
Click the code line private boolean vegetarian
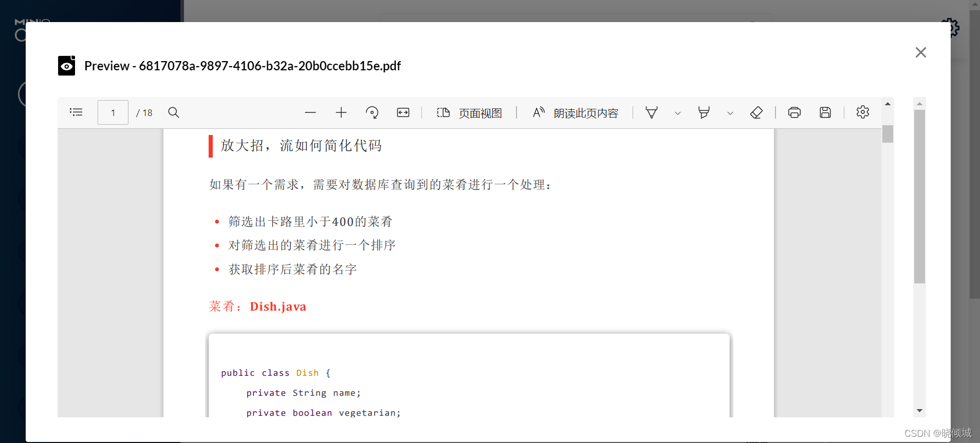[323, 413]
